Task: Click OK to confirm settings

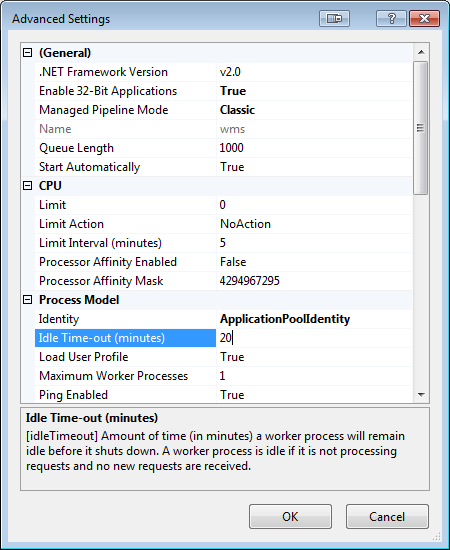Action: coord(290,516)
